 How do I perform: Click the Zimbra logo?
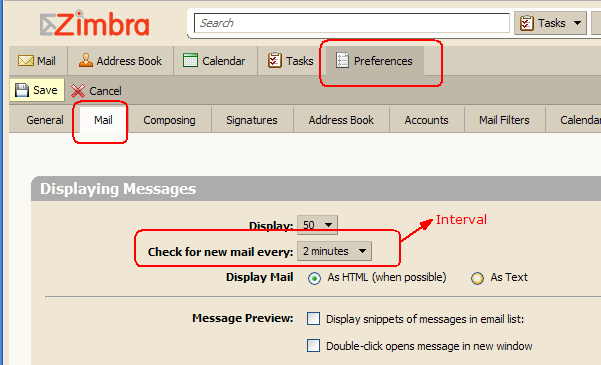(x=95, y=24)
